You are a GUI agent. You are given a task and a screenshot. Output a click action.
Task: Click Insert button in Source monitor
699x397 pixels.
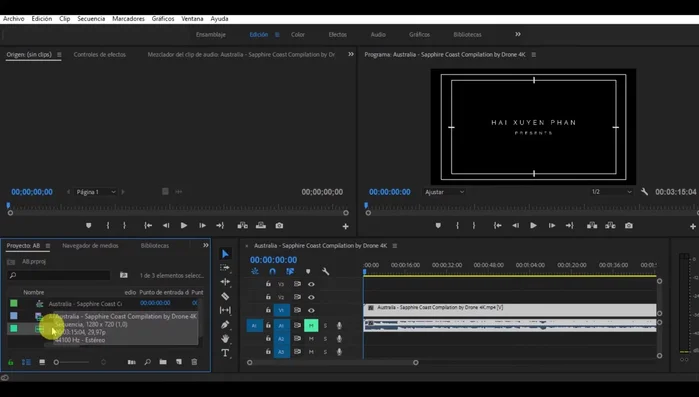[243, 225]
